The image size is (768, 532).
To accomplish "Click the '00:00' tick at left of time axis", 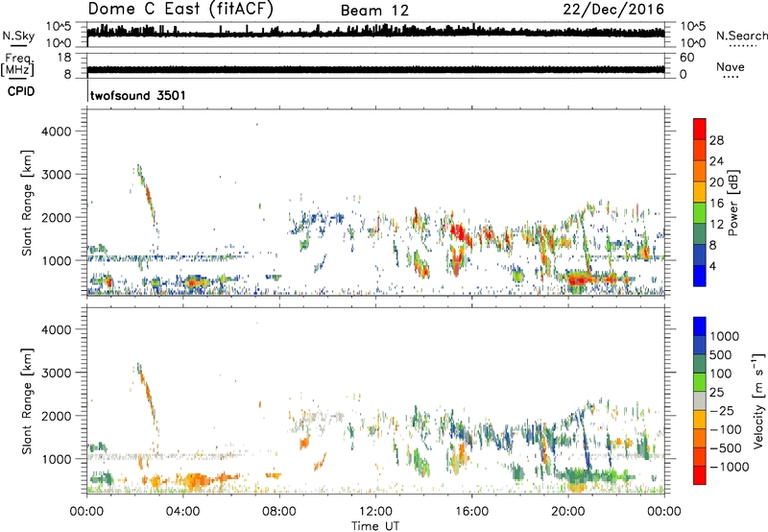I will click(86, 512).
